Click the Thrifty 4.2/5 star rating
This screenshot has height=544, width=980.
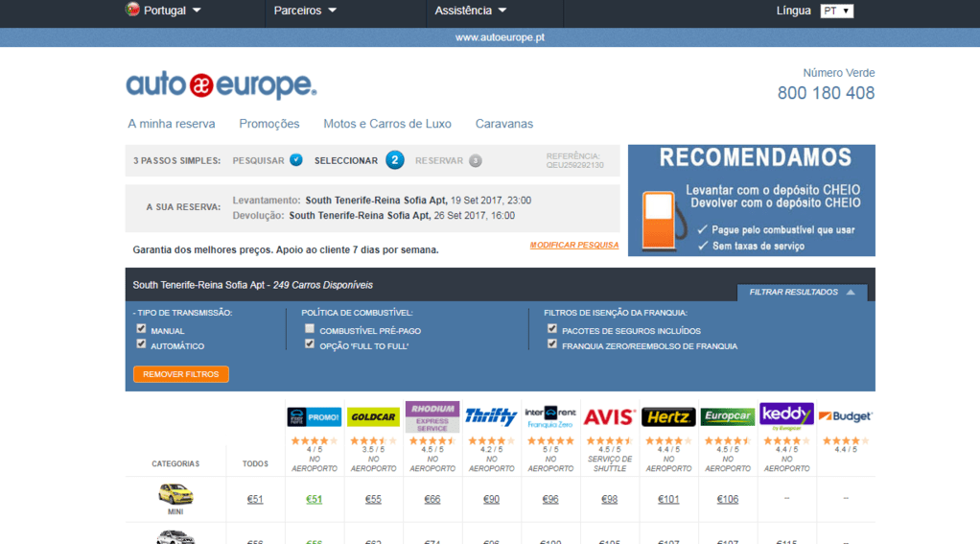(491, 440)
